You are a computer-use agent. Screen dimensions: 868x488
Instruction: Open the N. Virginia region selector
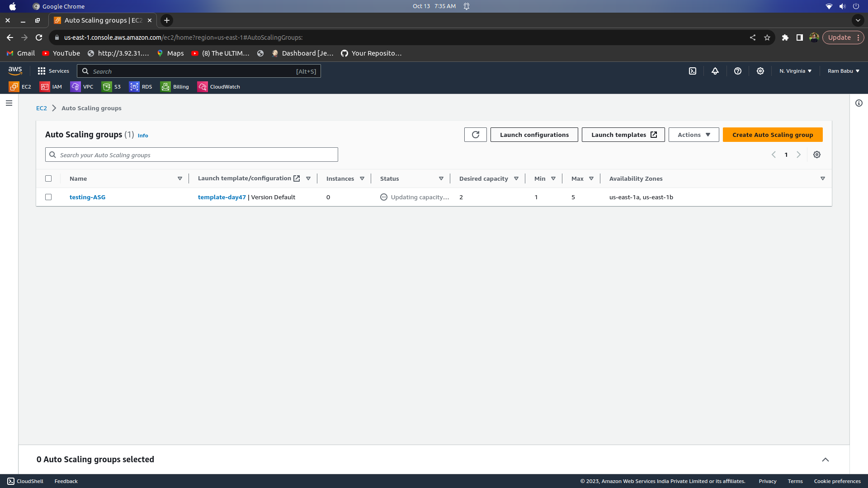796,71
